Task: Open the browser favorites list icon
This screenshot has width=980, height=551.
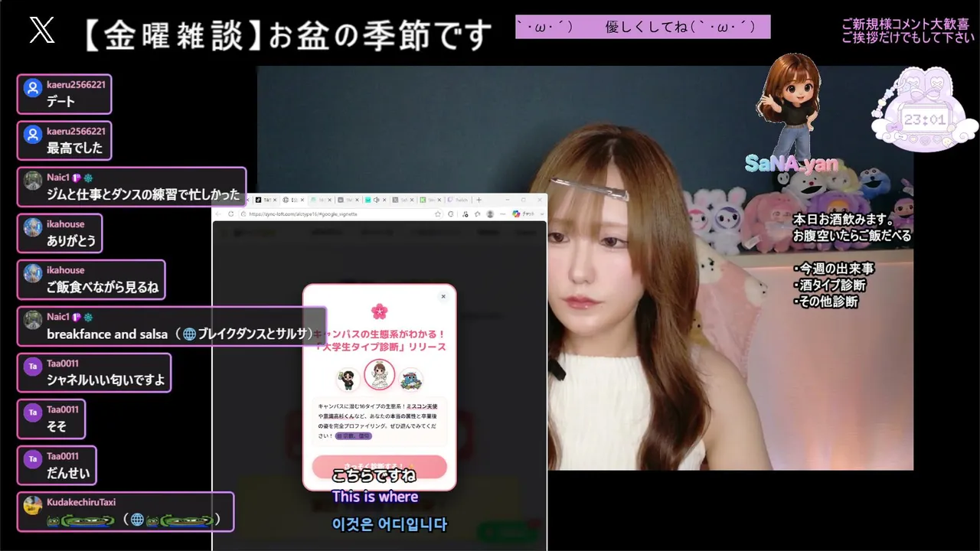Action: 477,214
